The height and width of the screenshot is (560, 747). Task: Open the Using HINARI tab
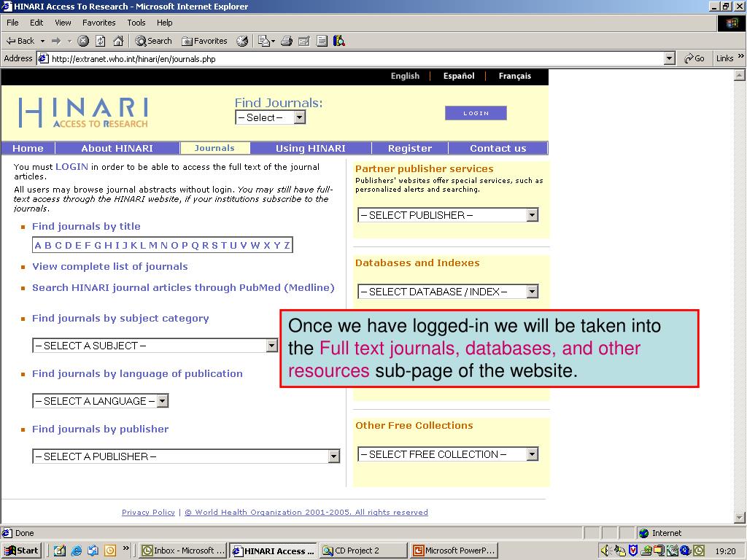click(x=311, y=148)
